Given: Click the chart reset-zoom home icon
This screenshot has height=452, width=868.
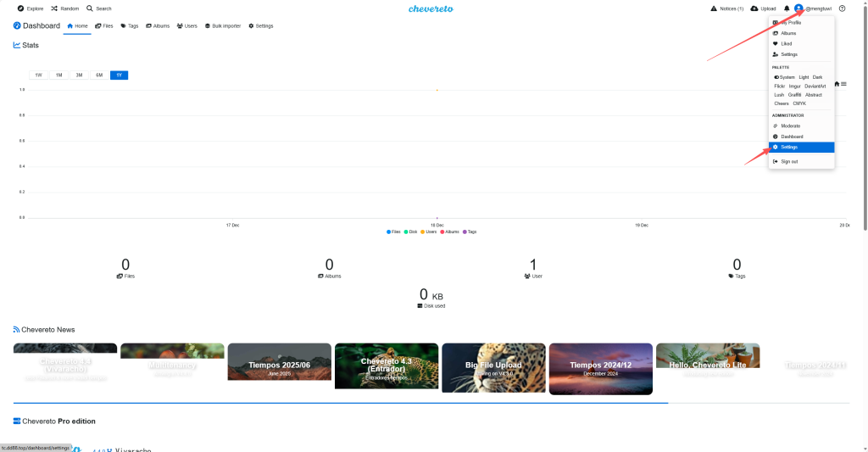Looking at the screenshot, I should click(x=837, y=84).
